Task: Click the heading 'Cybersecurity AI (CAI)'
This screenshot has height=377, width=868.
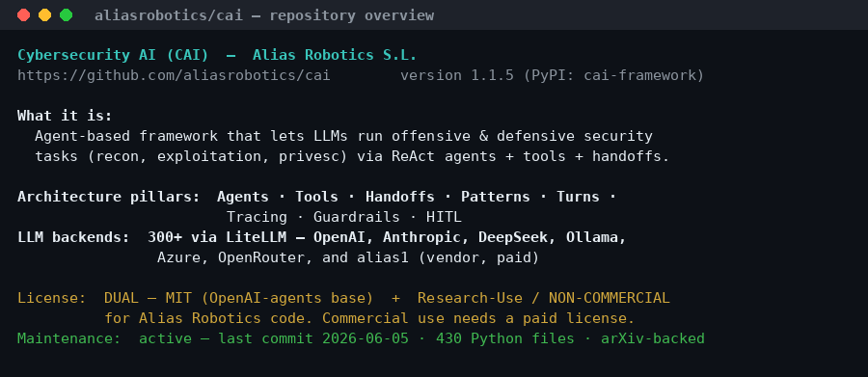Action: [113, 55]
